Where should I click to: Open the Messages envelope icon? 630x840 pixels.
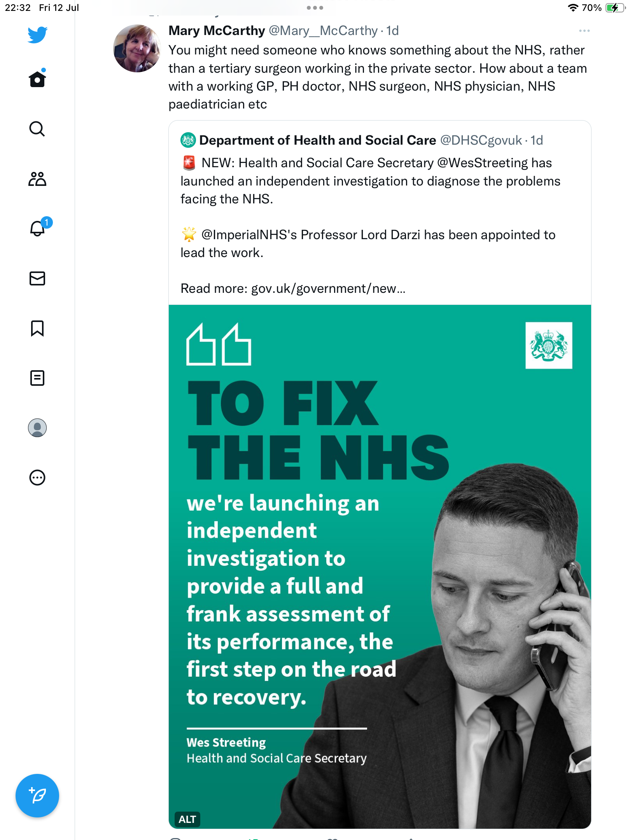(x=37, y=278)
